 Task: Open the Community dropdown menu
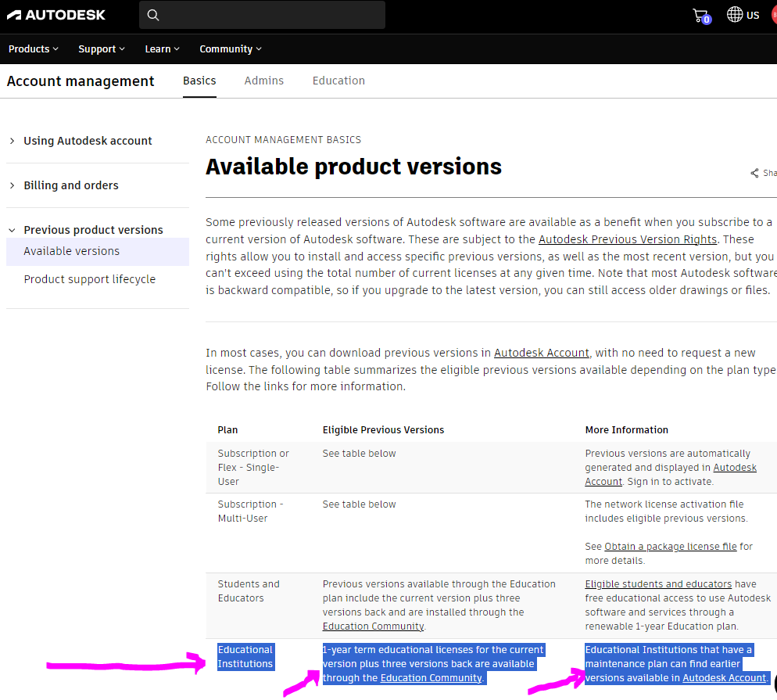[230, 48]
